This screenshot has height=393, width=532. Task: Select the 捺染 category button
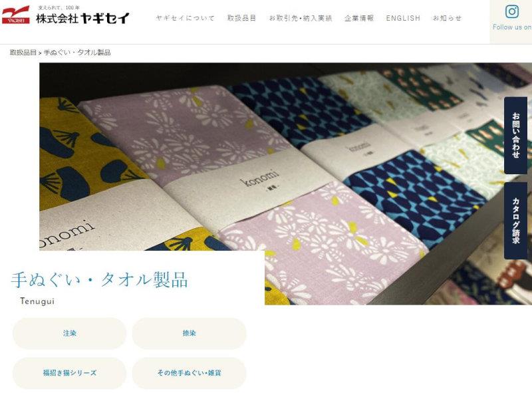(x=189, y=333)
